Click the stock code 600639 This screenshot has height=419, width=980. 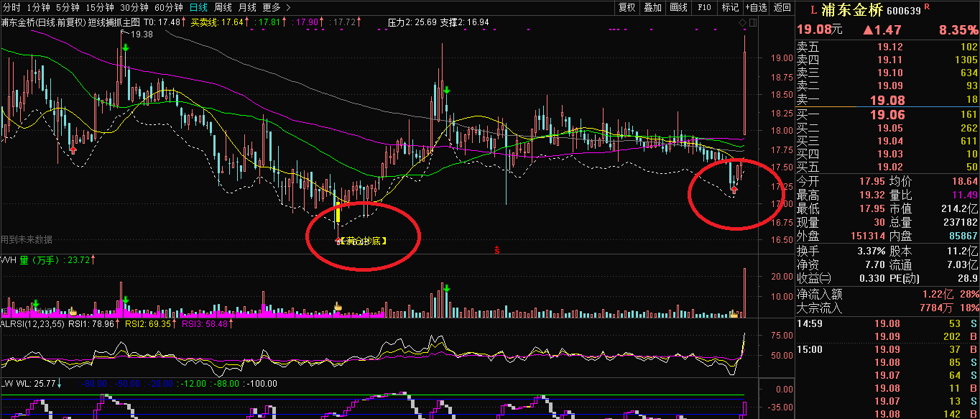tap(905, 11)
